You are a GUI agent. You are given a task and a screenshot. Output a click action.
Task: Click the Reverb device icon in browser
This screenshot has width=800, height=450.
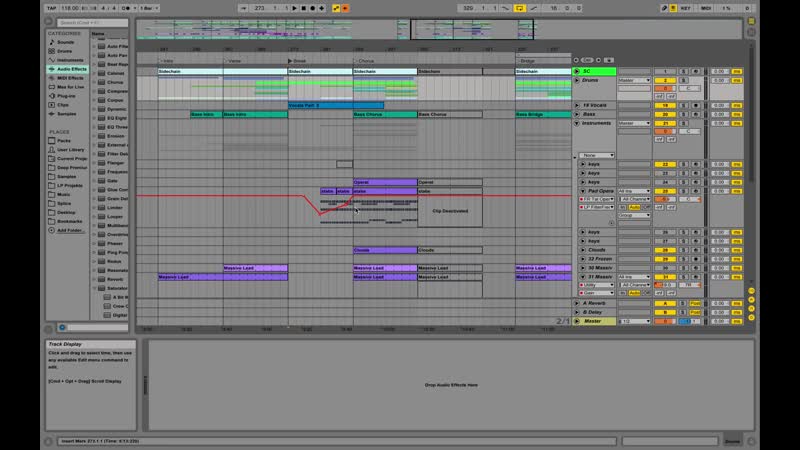102,279
